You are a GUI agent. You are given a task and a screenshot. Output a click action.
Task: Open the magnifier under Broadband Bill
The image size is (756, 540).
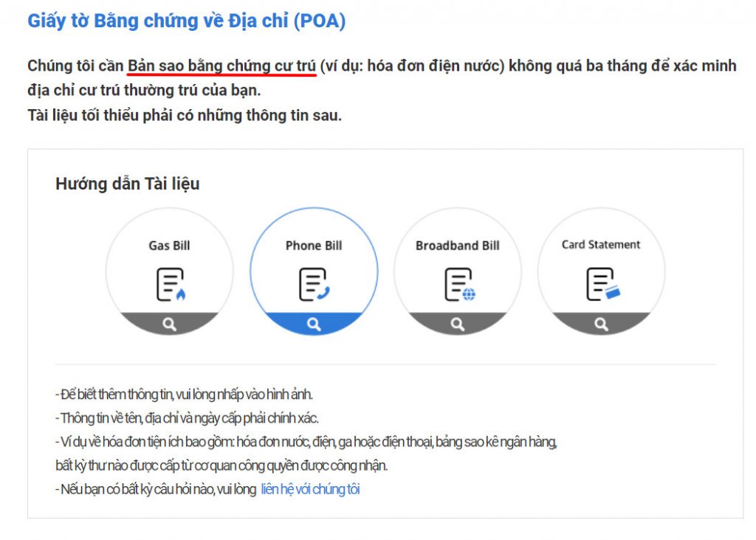[x=458, y=324]
